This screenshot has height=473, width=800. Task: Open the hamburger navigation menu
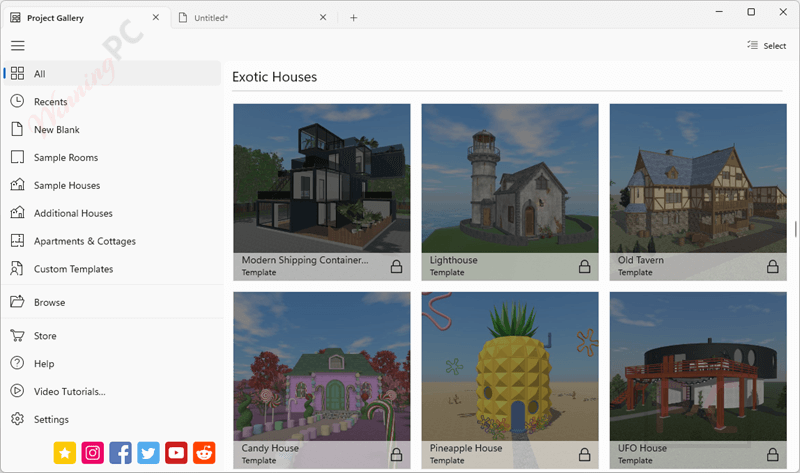click(17, 46)
